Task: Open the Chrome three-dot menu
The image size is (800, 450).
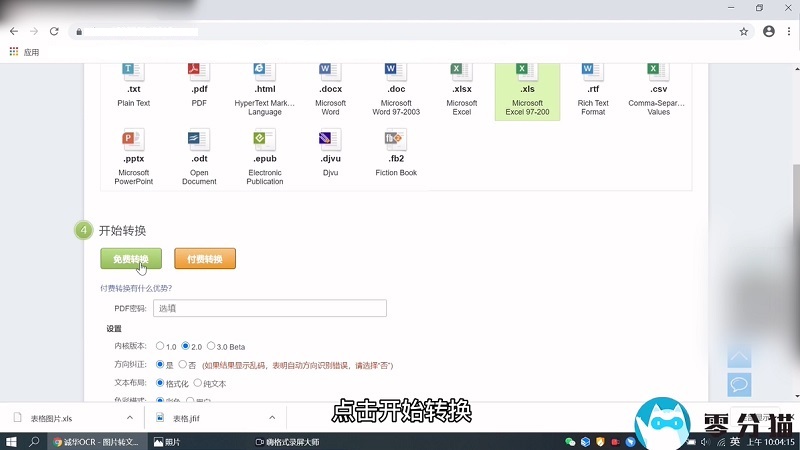Action: tap(787, 31)
